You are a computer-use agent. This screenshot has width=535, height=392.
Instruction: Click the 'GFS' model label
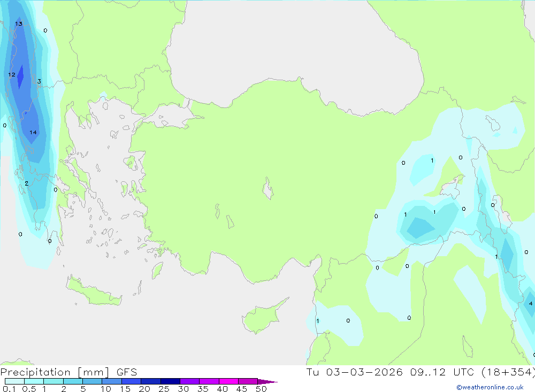pyautogui.click(x=127, y=372)
